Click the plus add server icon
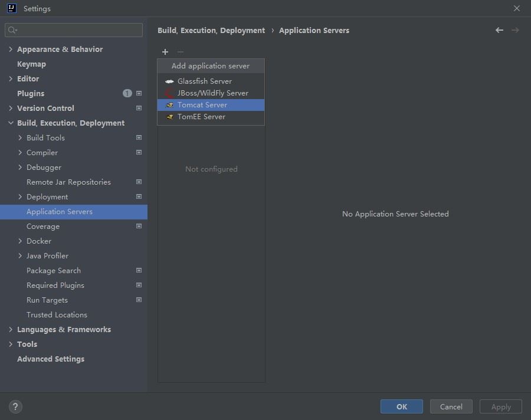 point(165,52)
